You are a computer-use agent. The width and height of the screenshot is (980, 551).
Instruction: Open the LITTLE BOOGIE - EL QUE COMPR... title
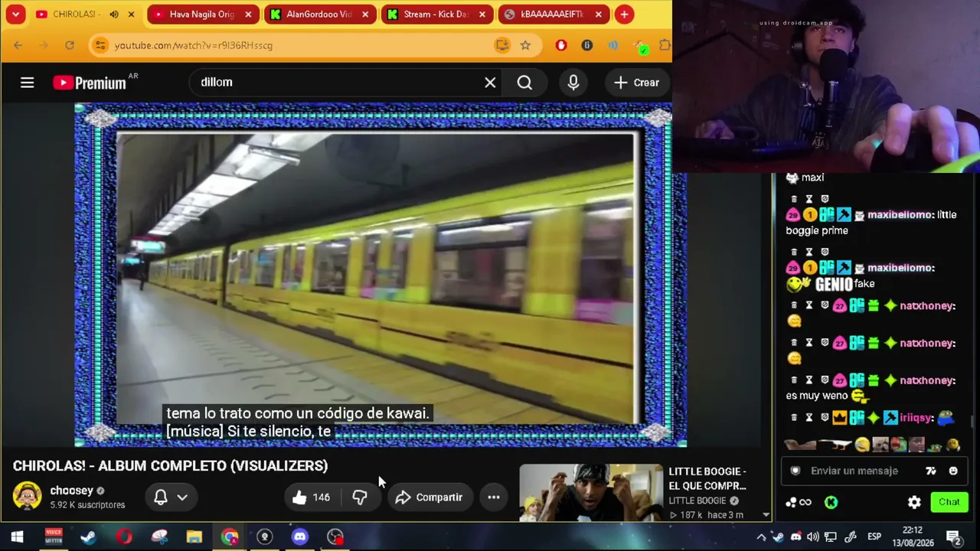pyautogui.click(x=707, y=478)
